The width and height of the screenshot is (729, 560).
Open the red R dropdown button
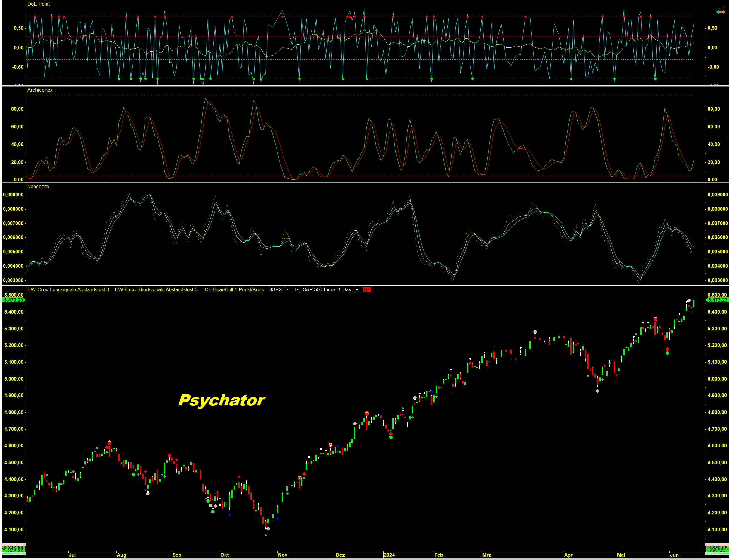(367, 290)
